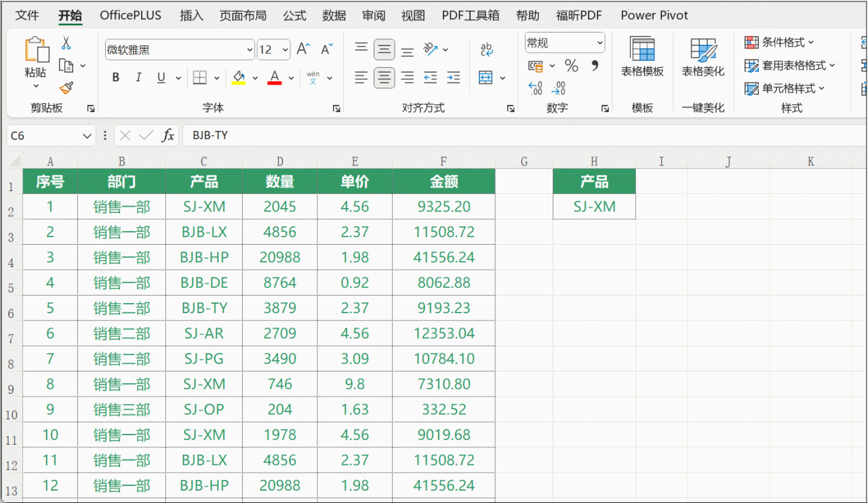The image size is (868, 503).
Task: Expand the fill color dropdown arrow
Action: 255,78
